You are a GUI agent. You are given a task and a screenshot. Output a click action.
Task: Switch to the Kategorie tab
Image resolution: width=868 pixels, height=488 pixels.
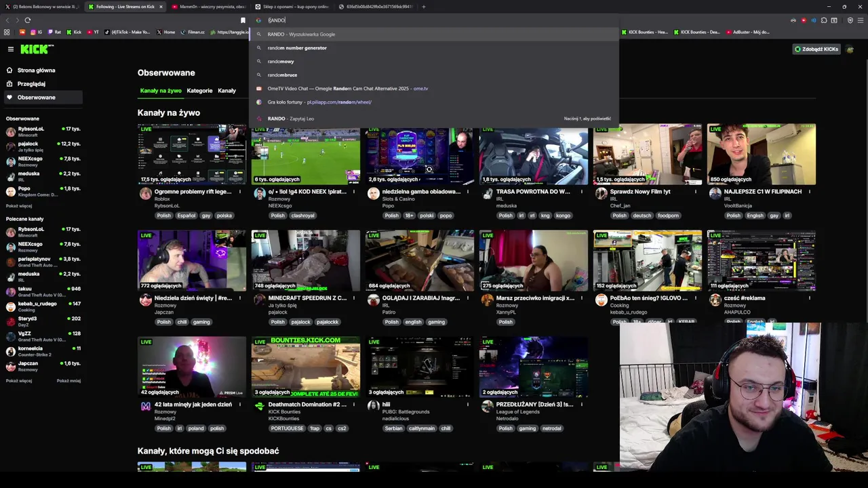click(199, 91)
